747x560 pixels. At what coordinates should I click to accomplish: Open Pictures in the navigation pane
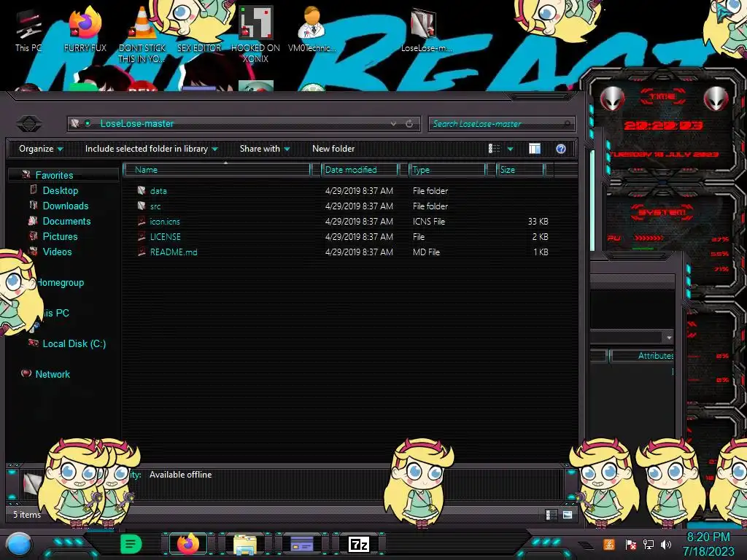point(60,236)
